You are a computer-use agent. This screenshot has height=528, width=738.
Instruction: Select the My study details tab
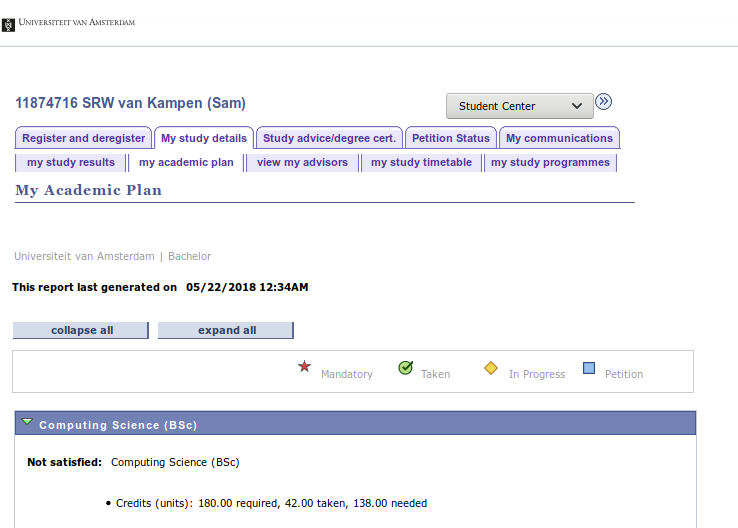tap(204, 138)
